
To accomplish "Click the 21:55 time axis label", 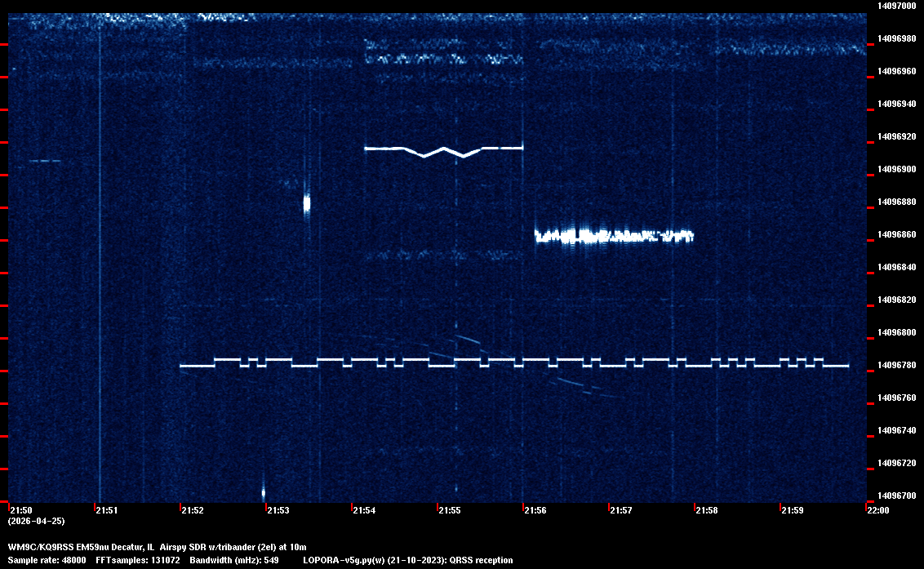I will click(450, 510).
